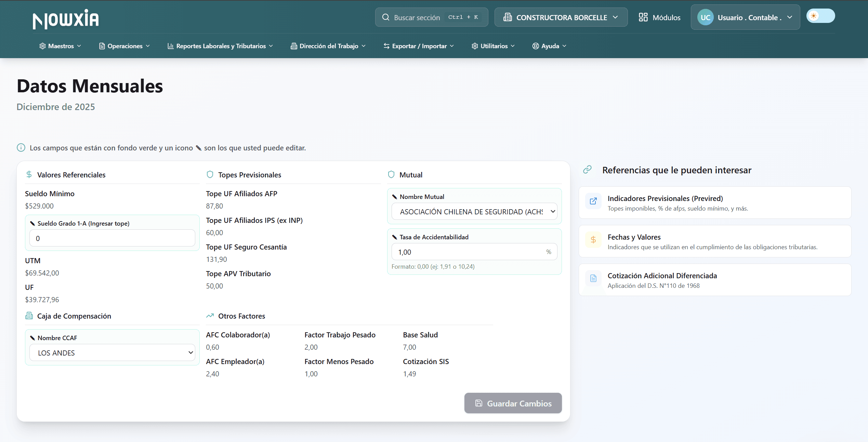Click the Tope UF Seguro Cesantía value 131,90
This screenshot has height=442, width=868.
click(x=216, y=259)
